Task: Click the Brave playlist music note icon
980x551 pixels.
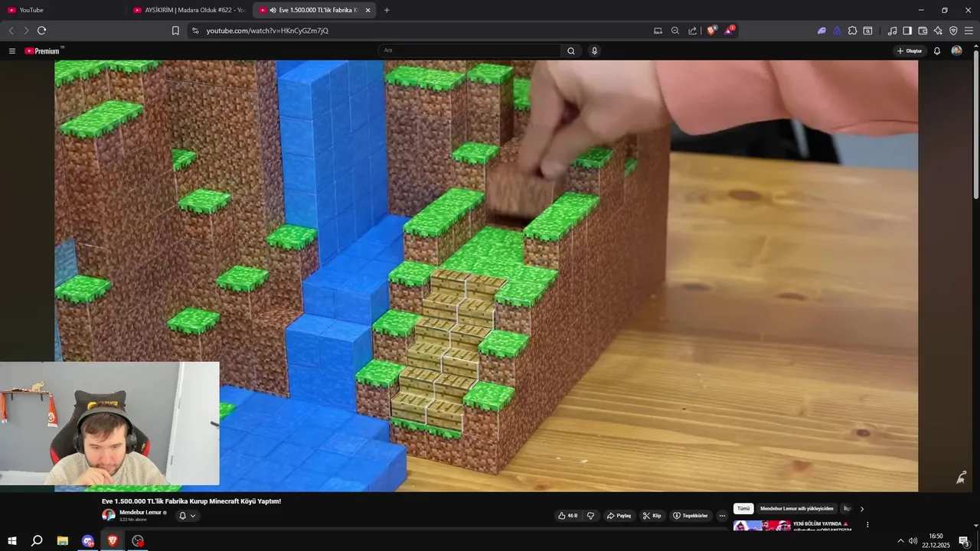Action: [x=892, y=31]
